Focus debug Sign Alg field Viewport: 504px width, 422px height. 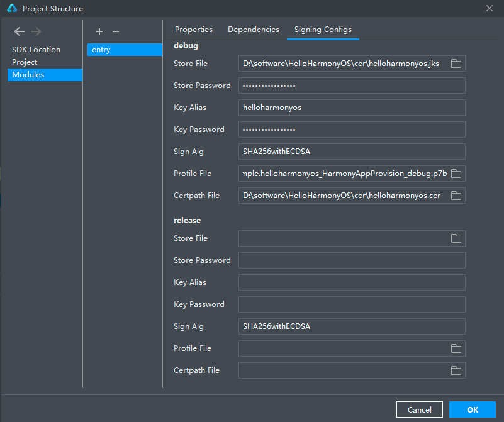(x=352, y=152)
